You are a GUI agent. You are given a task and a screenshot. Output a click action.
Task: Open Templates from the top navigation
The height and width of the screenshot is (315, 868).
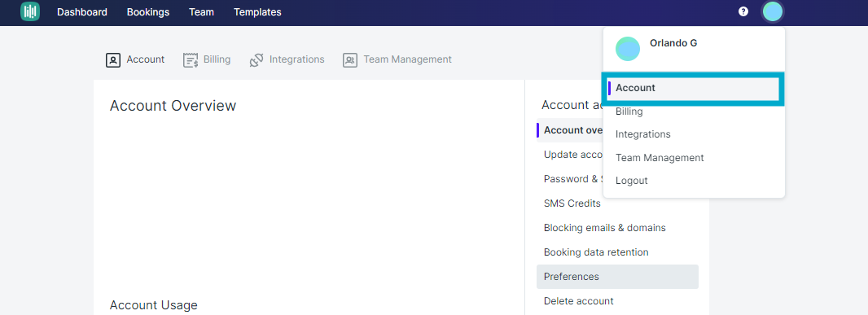point(257,11)
